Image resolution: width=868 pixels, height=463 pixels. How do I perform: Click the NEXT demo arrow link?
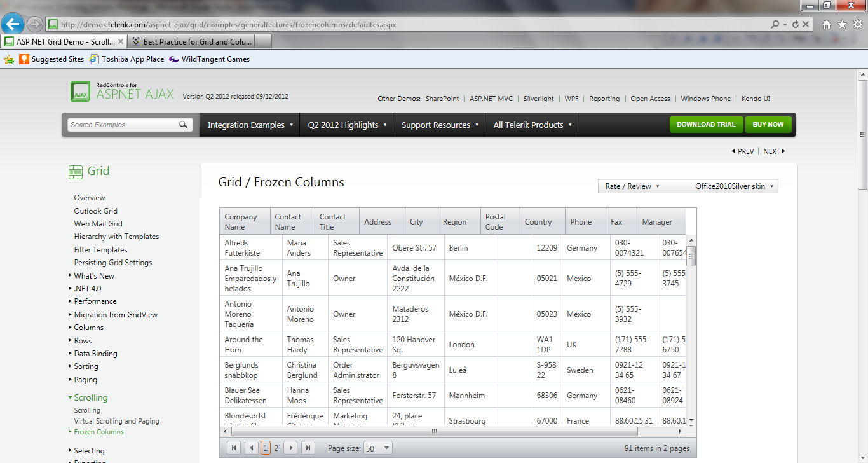[775, 151]
